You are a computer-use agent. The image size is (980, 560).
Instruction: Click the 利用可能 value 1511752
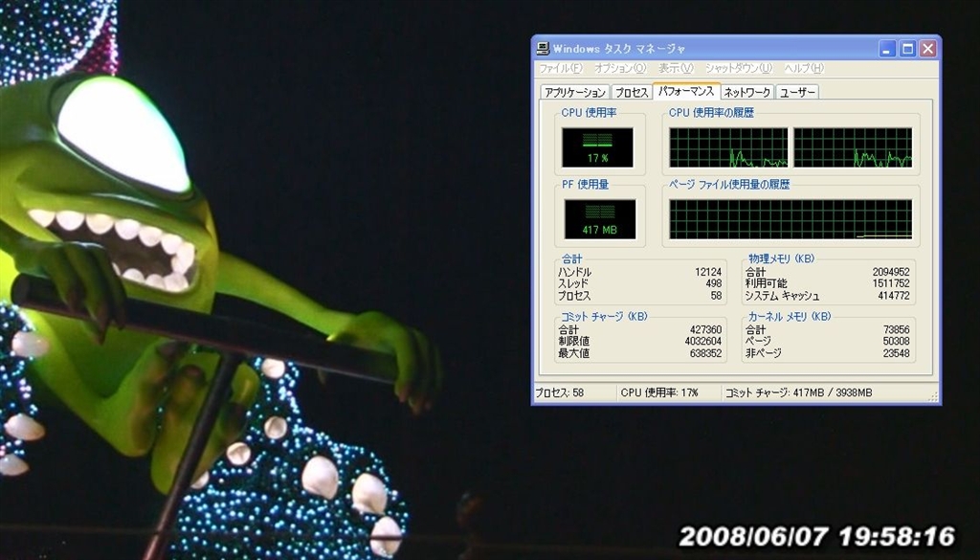pos(891,283)
